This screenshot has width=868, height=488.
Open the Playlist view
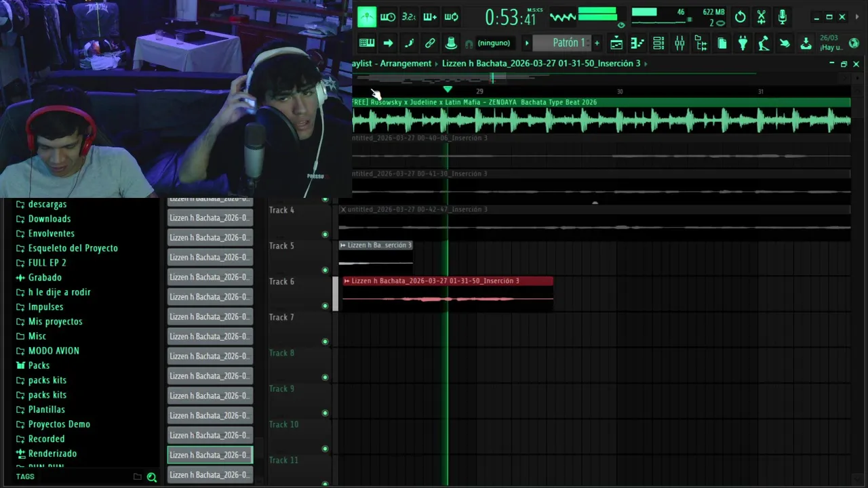pos(616,43)
